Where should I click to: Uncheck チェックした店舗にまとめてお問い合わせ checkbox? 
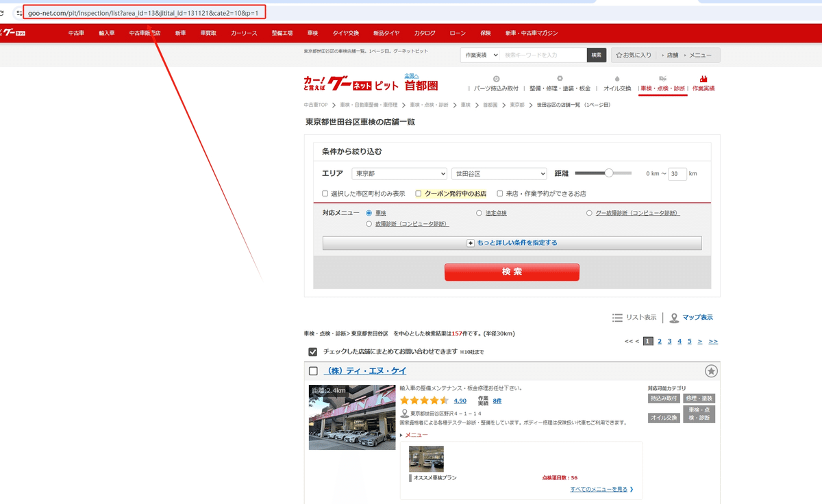(313, 352)
